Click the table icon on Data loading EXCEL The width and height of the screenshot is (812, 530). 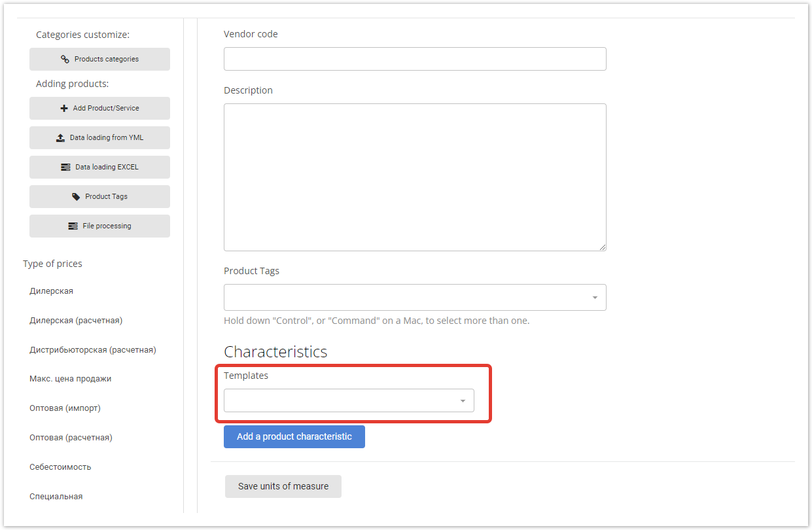[65, 167]
